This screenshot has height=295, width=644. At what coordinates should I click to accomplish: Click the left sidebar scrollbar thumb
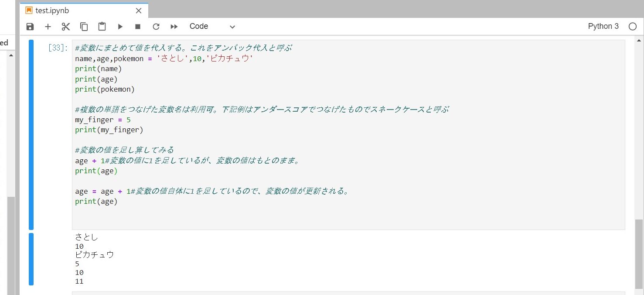pyautogui.click(x=11, y=245)
